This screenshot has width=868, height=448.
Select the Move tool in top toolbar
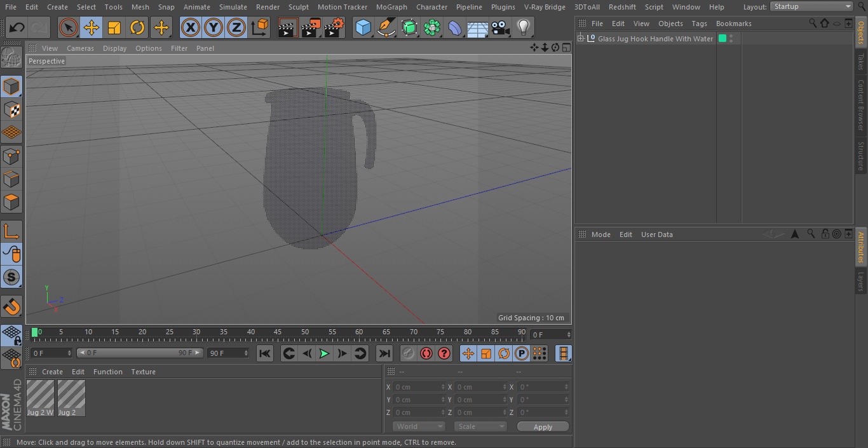tap(92, 27)
